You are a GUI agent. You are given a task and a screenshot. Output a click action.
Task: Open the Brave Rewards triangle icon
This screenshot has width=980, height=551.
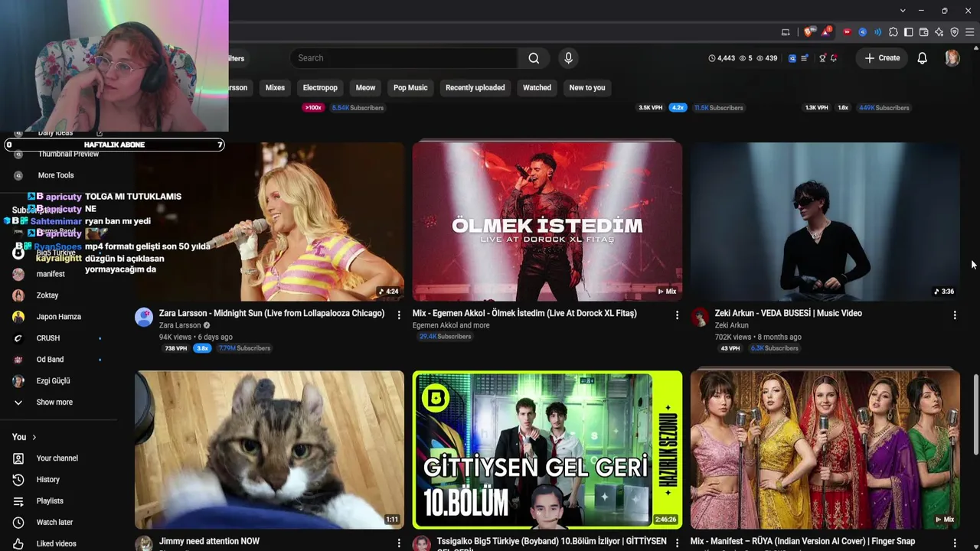[826, 32]
